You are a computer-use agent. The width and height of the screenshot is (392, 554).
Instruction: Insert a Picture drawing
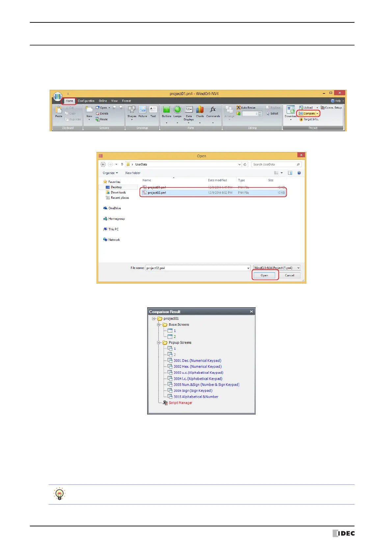click(x=143, y=112)
